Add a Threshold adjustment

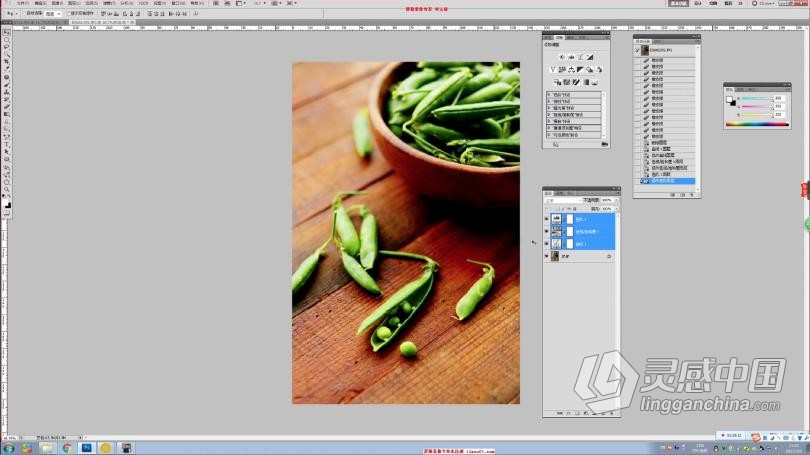[577, 82]
